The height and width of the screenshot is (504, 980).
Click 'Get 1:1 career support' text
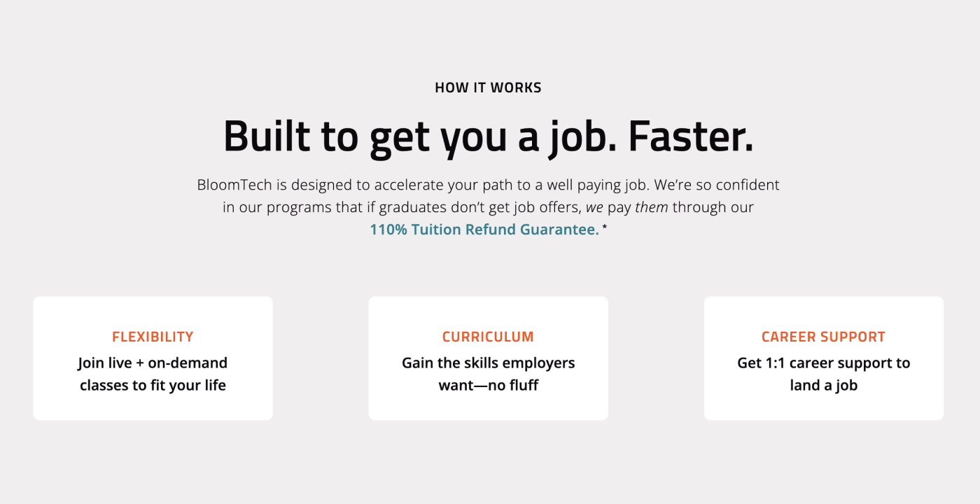pos(824,363)
